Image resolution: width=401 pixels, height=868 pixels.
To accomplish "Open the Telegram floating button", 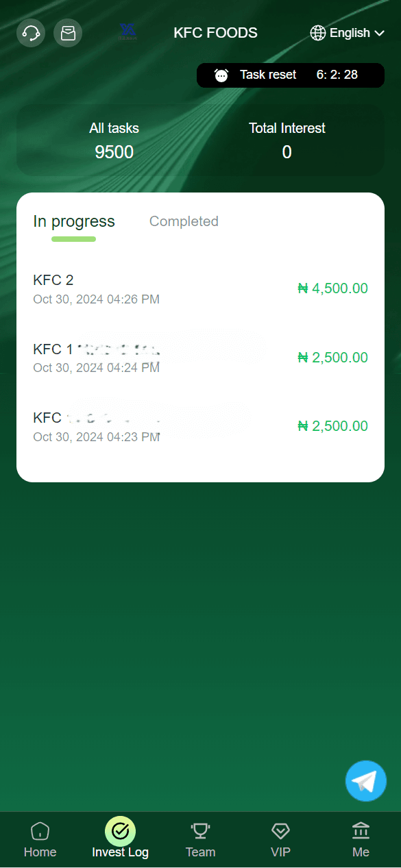I will pyautogui.click(x=366, y=781).
